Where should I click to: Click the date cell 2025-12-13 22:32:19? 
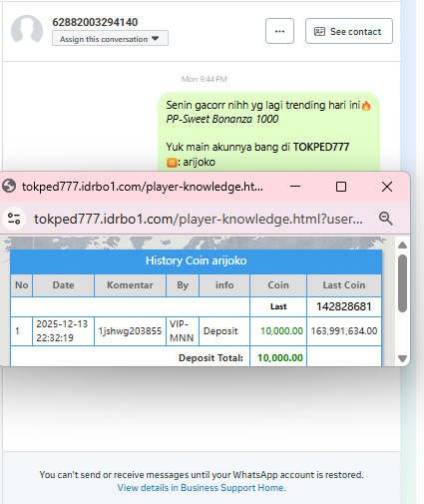pyautogui.click(x=63, y=331)
